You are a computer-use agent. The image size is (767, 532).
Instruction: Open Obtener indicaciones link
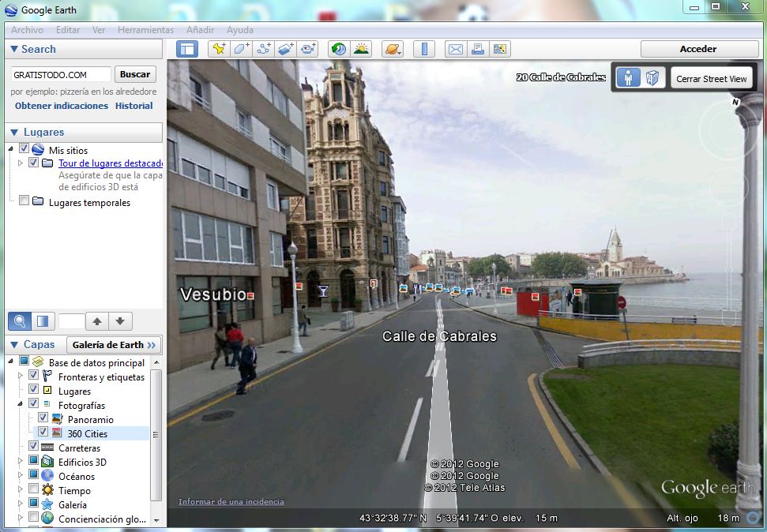tap(61, 106)
